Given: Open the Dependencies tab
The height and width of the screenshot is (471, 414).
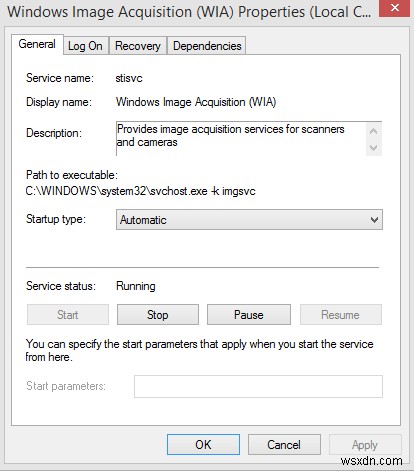Looking at the screenshot, I should pos(207,46).
